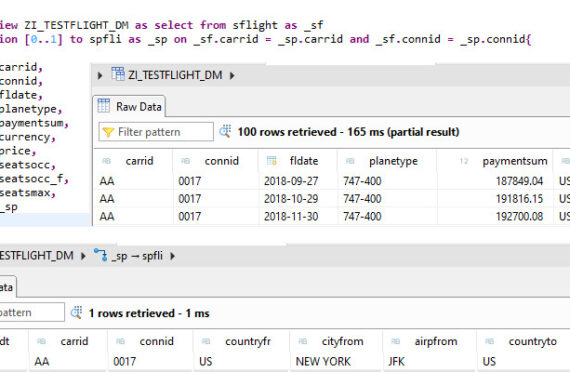Select the '100 rows retrieved' status text

287,132
